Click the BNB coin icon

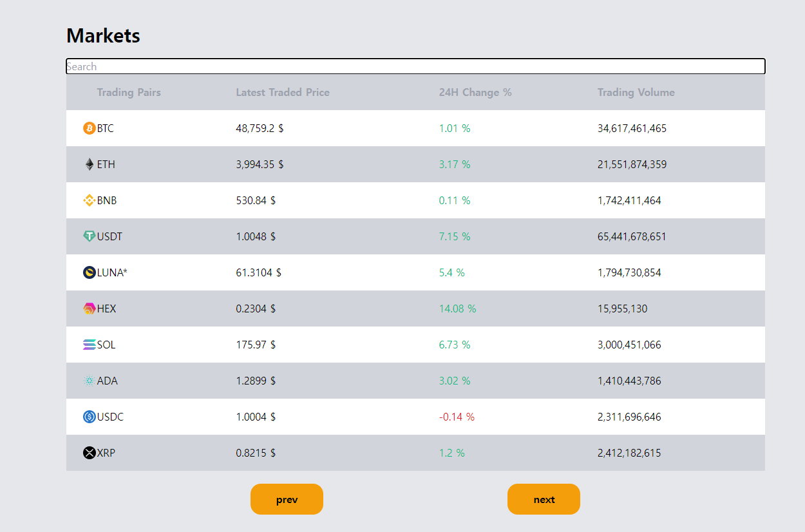(x=90, y=200)
